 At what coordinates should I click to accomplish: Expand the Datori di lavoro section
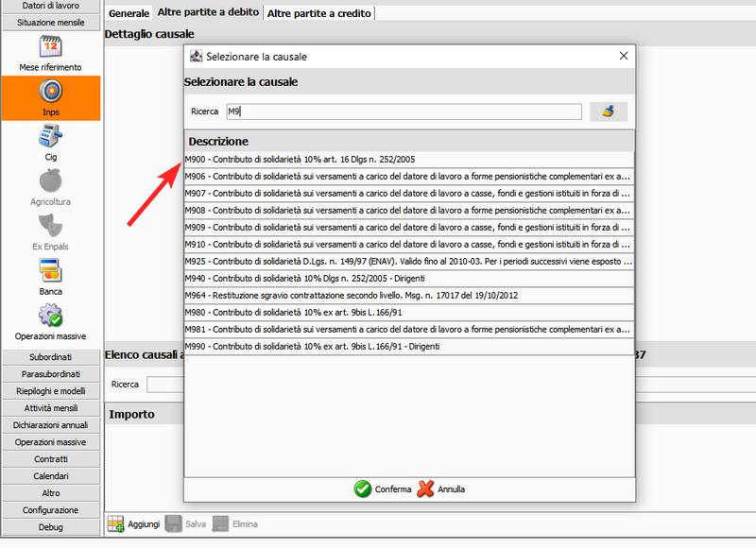tap(50, 6)
